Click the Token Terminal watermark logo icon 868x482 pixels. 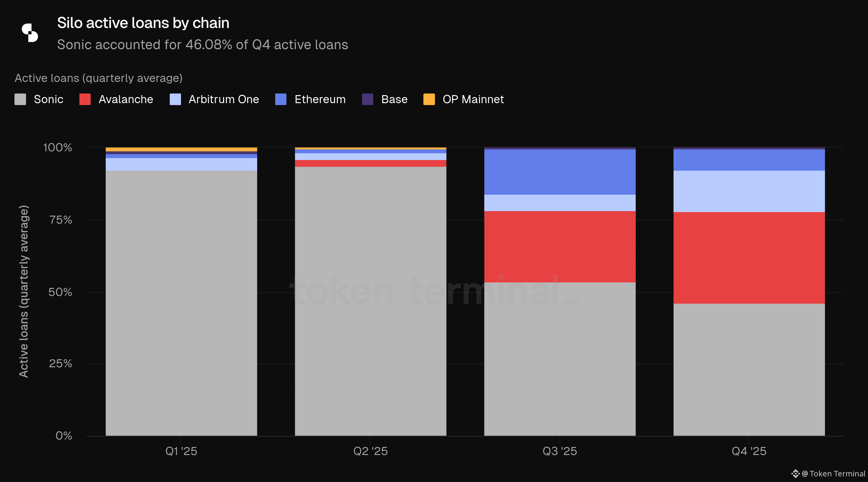[795, 474]
